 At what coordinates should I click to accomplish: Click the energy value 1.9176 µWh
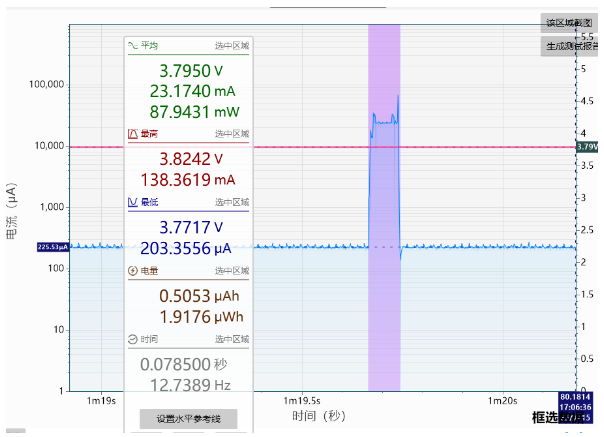point(201,317)
